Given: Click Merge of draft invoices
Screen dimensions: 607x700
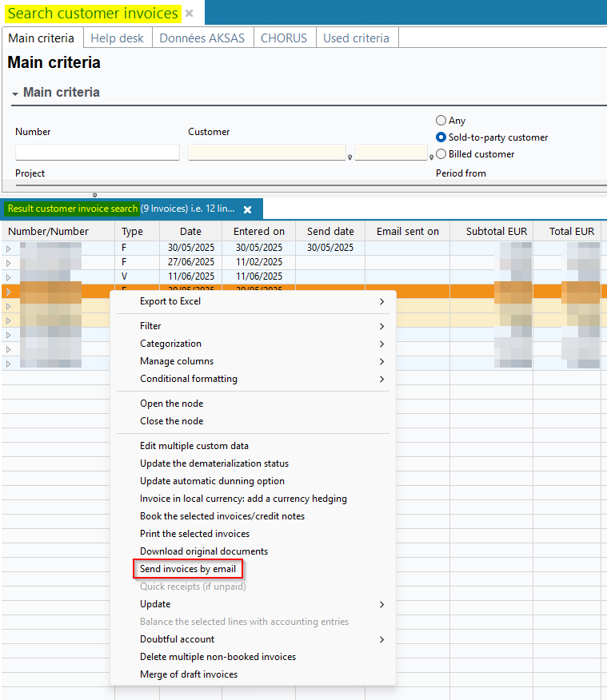Looking at the screenshot, I should point(189,674).
